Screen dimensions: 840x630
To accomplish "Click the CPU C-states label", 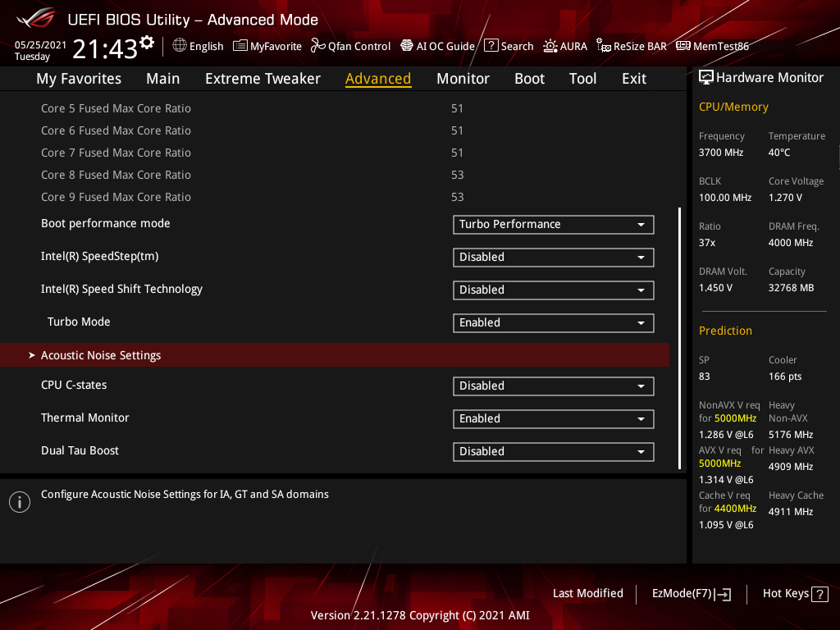I will click(74, 386).
